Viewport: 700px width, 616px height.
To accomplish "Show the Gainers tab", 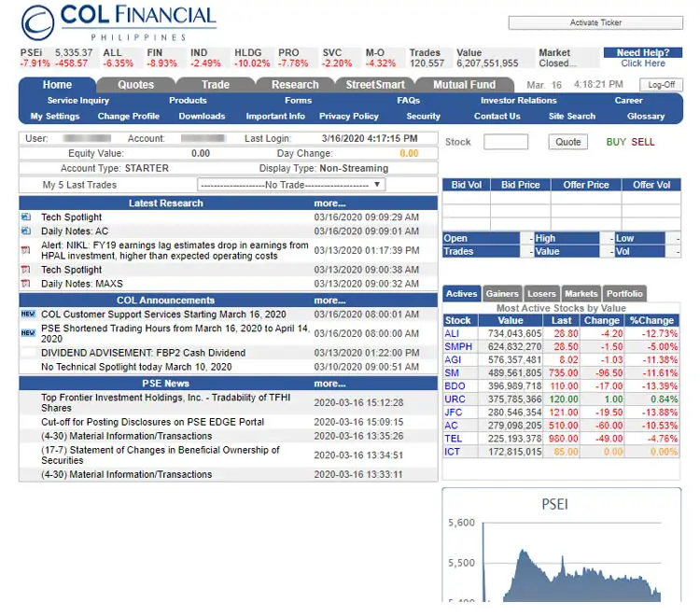I will (502, 294).
